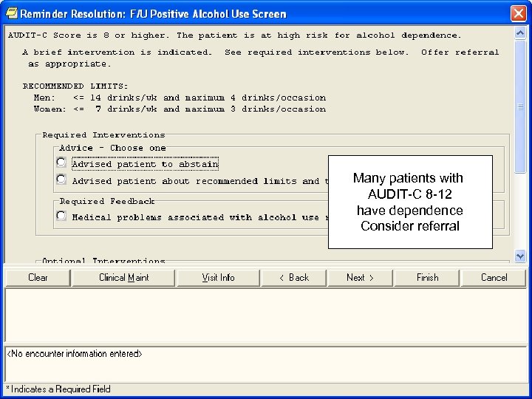Click the 'Advice - Choose one' label
This screenshot has height=399, width=532.
[112, 148]
